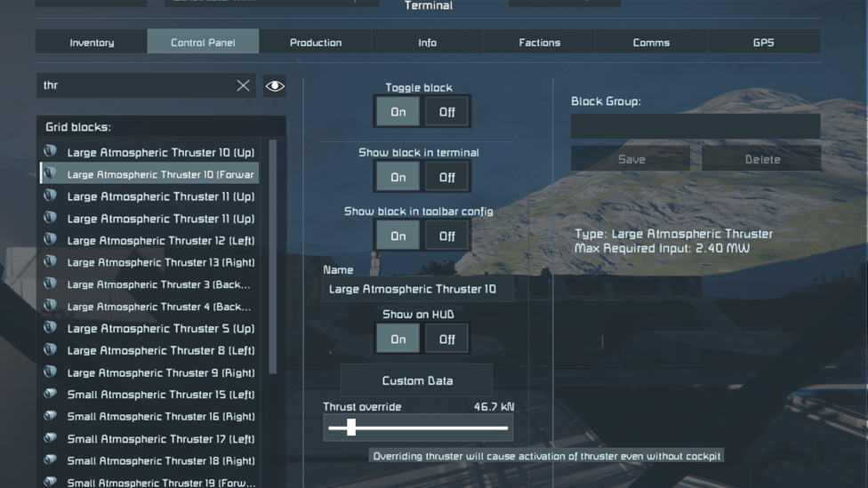Toggle the eye icon showing hidden blocks
The height and width of the screenshot is (488, 868).
[275, 85]
